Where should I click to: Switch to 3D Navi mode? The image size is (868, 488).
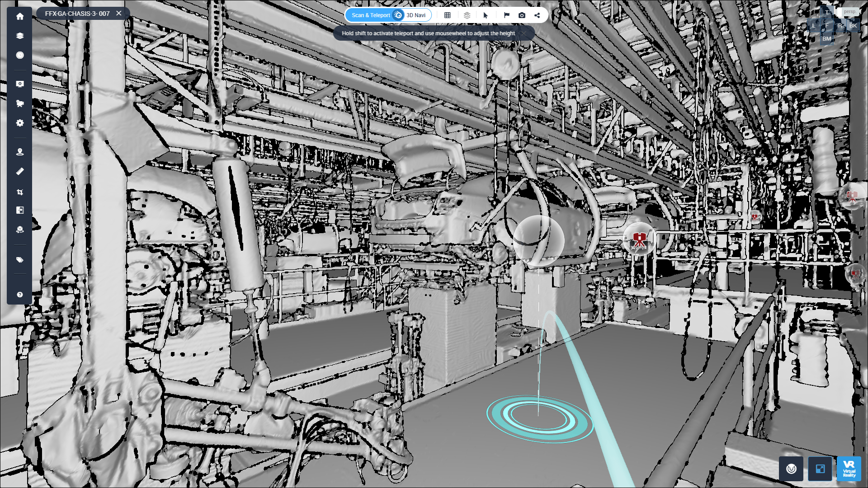(x=416, y=15)
